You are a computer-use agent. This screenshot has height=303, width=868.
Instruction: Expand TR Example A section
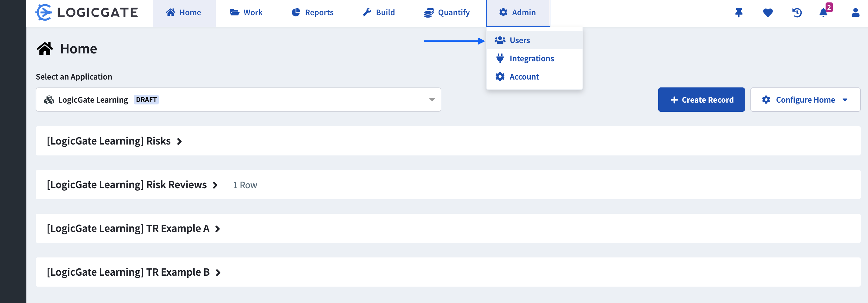pos(218,228)
